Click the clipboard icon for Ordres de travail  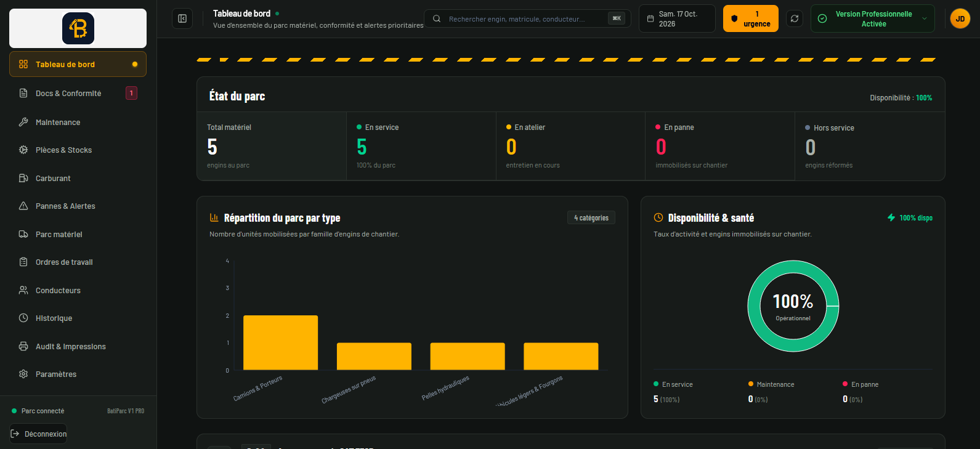point(23,262)
